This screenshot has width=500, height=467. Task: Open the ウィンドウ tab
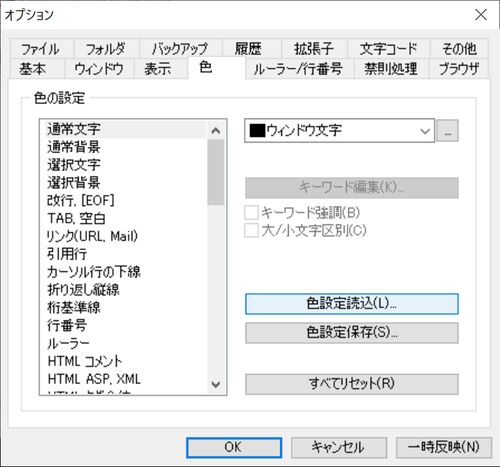[x=99, y=69]
